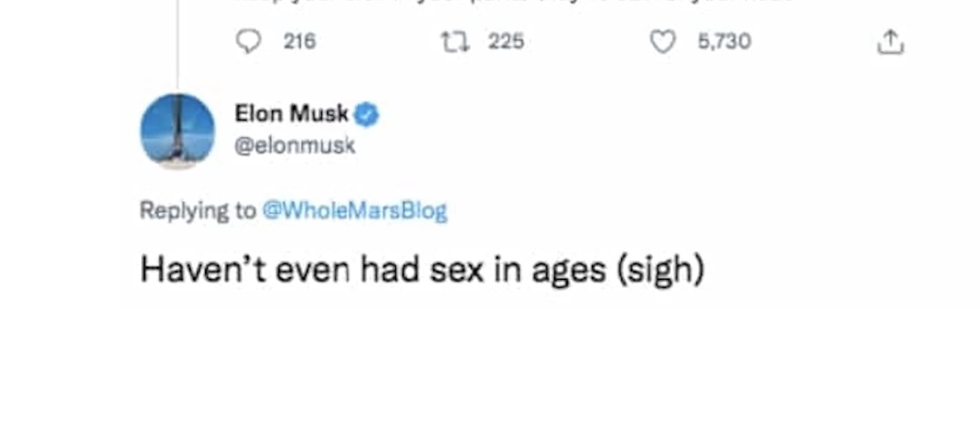
Task: Click the 216 replies count
Action: (299, 42)
